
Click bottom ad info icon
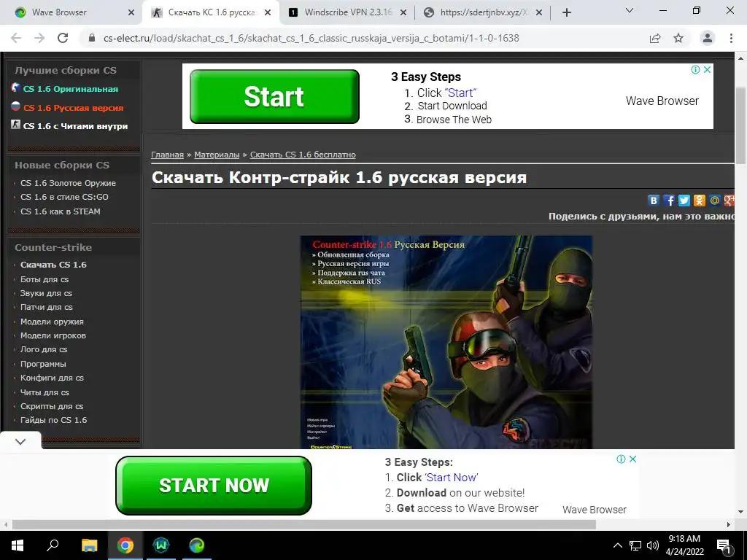pos(622,459)
